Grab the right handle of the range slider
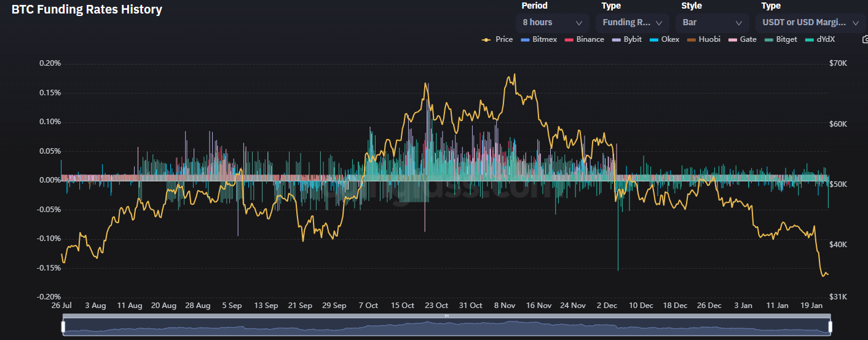This screenshot has height=340, width=868. (829, 326)
